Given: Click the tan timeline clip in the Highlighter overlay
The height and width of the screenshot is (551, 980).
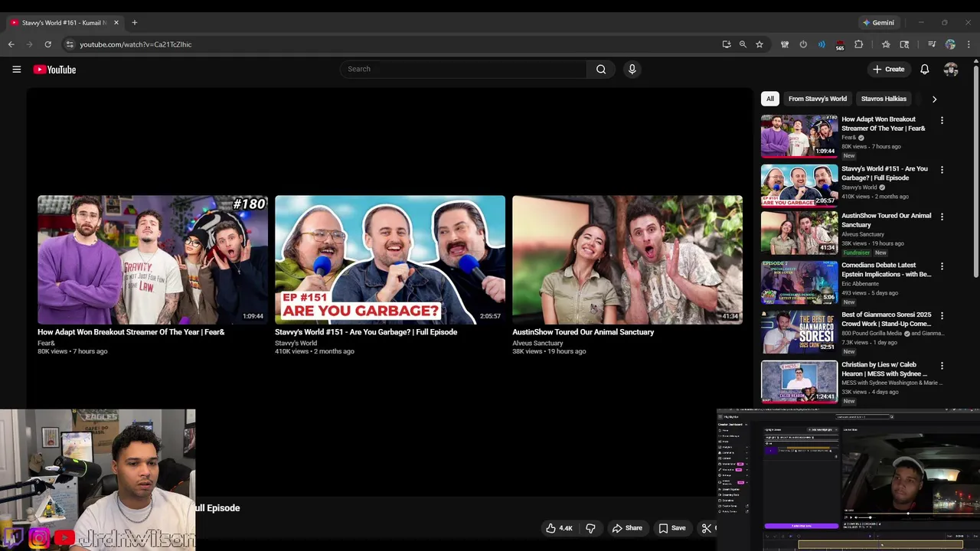Looking at the screenshot, I should tap(880, 545).
